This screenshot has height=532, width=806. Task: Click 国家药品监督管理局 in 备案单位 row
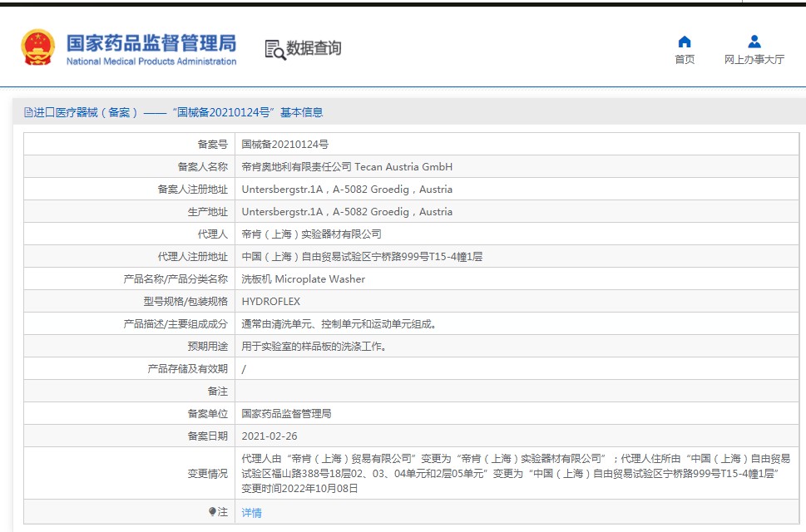point(286,414)
